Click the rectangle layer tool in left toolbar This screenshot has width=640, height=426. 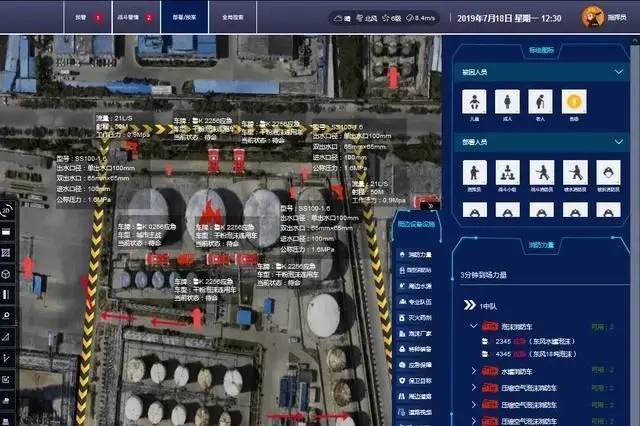[6, 232]
